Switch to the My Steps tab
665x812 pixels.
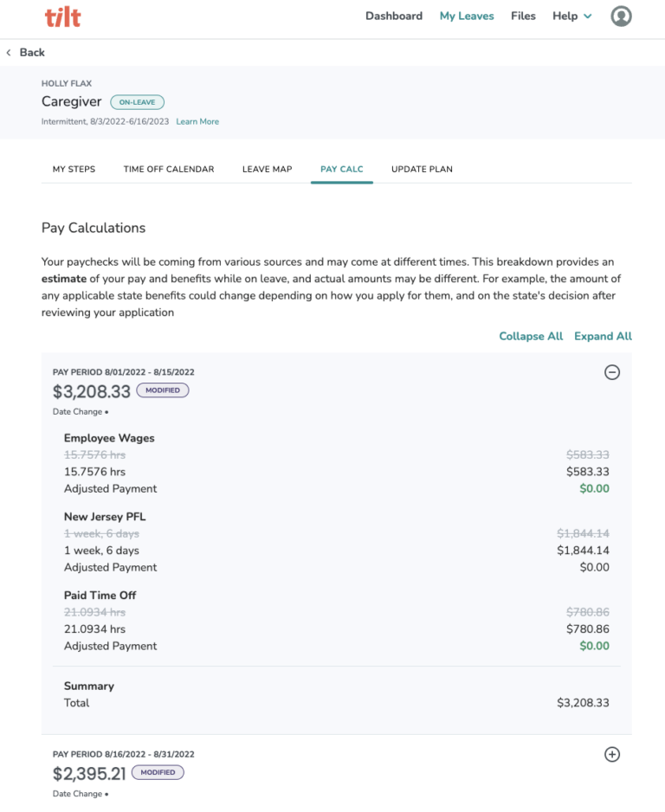coord(74,169)
